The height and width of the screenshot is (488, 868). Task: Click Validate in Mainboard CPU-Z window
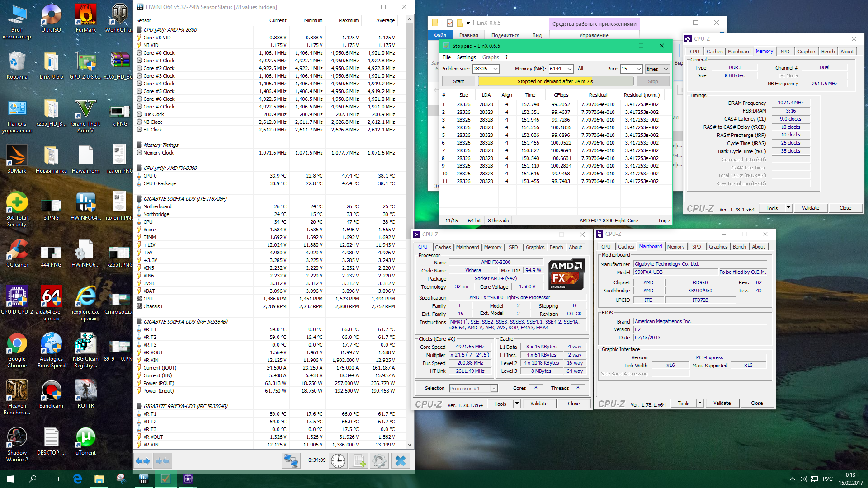click(x=722, y=403)
